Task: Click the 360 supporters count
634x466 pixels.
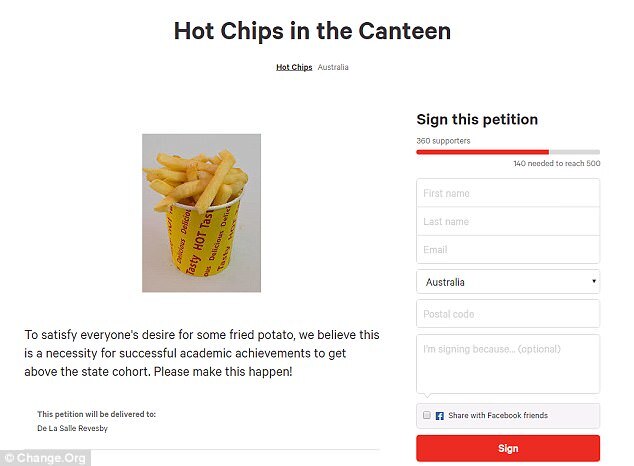Action: point(443,141)
